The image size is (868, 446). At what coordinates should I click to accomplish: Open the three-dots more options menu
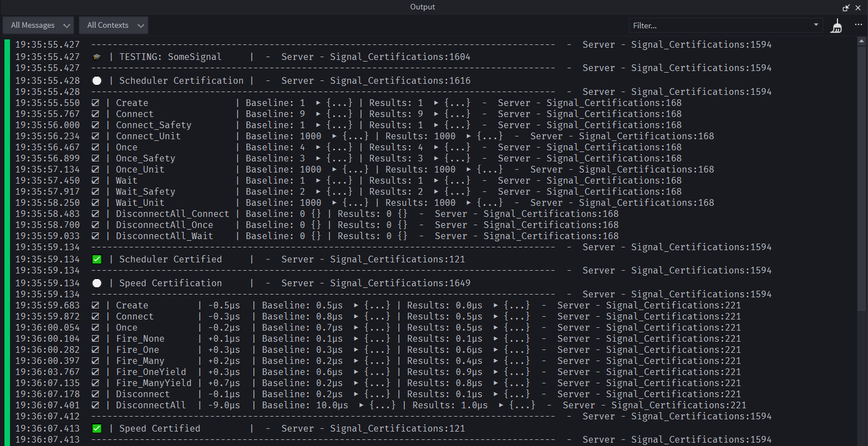(858, 25)
